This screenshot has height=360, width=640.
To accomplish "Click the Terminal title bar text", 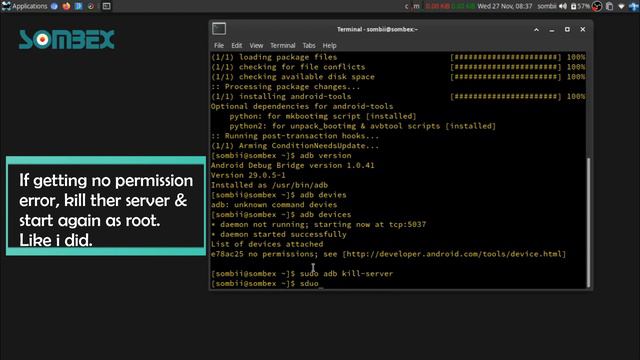I will [377, 29].
